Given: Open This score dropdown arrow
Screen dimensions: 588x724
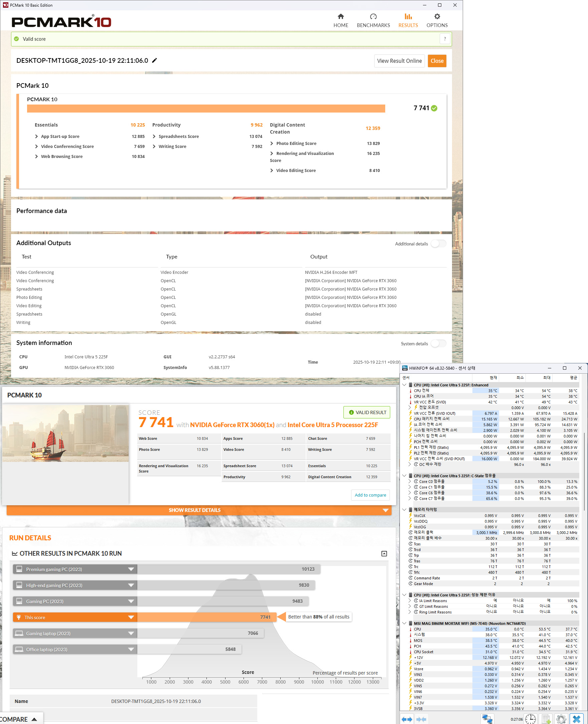Looking at the screenshot, I should [x=131, y=617].
